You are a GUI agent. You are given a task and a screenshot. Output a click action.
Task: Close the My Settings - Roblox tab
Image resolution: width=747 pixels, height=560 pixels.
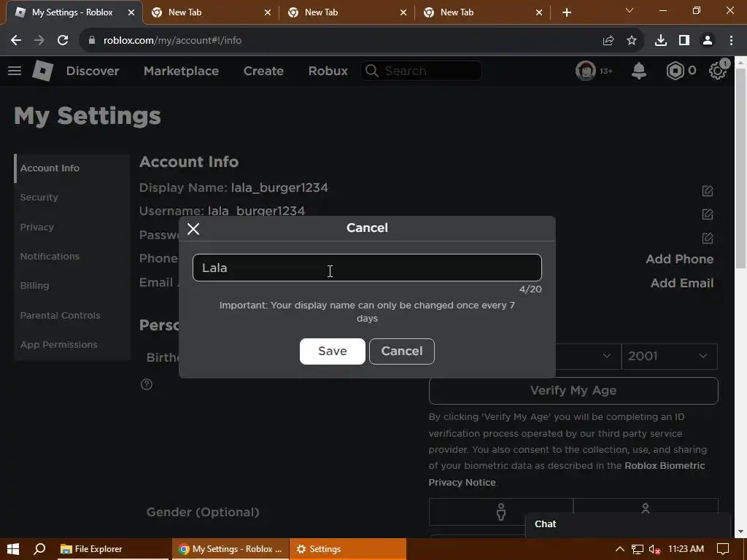(x=131, y=12)
